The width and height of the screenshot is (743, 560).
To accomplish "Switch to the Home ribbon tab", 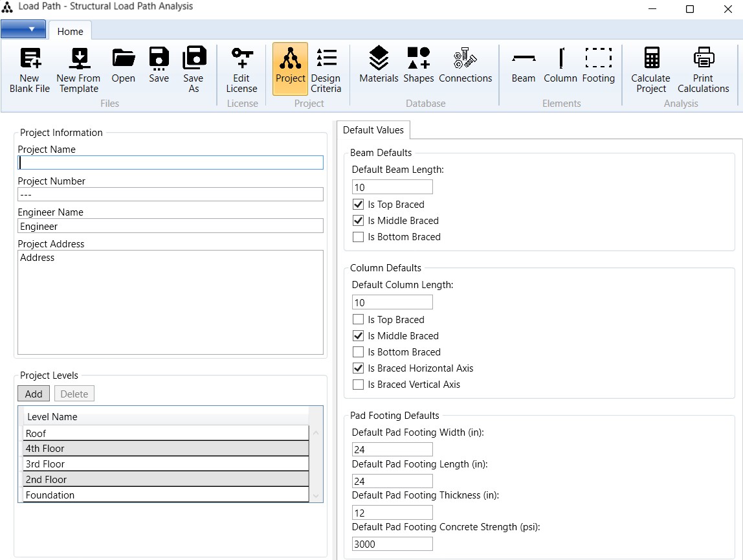I will point(70,31).
